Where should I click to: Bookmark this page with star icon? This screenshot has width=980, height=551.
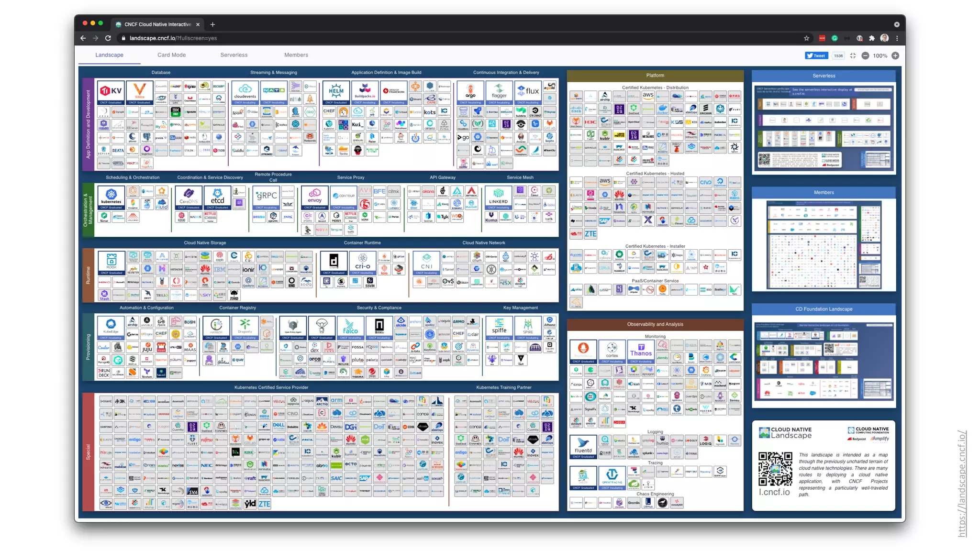(x=806, y=38)
